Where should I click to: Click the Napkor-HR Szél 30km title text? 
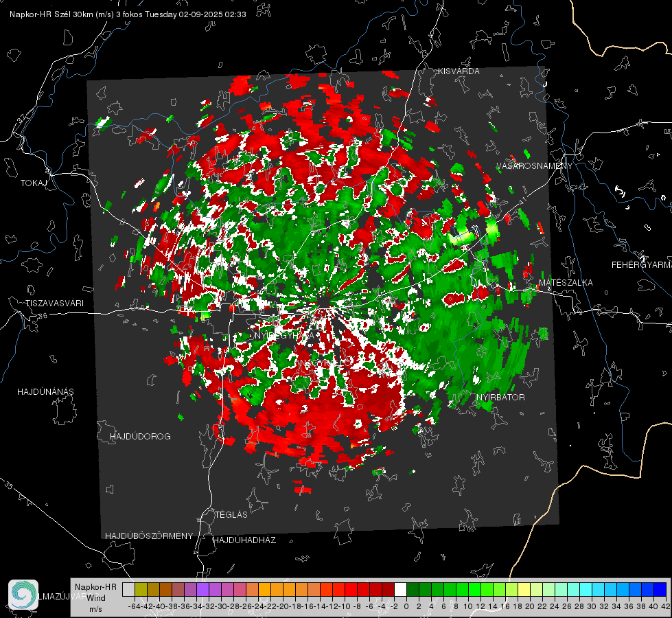(128, 14)
